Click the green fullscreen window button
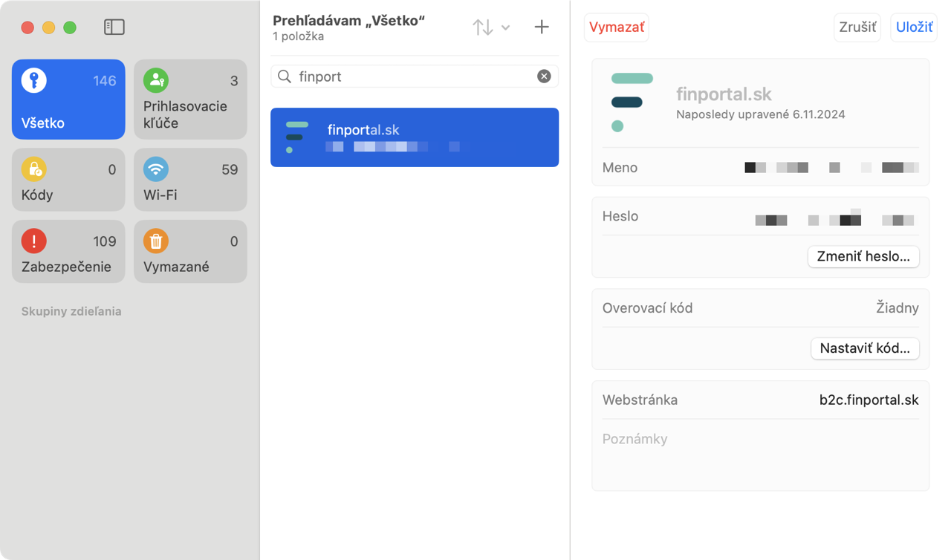 tap(70, 27)
